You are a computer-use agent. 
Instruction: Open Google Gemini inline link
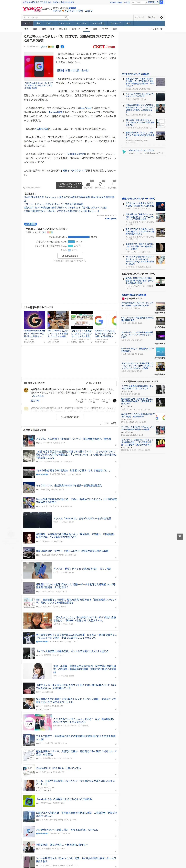coord(76,154)
